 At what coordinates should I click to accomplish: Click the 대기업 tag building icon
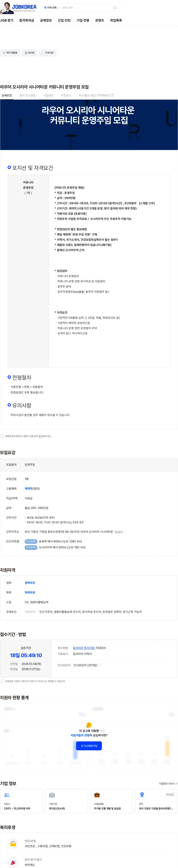coord(26,53)
